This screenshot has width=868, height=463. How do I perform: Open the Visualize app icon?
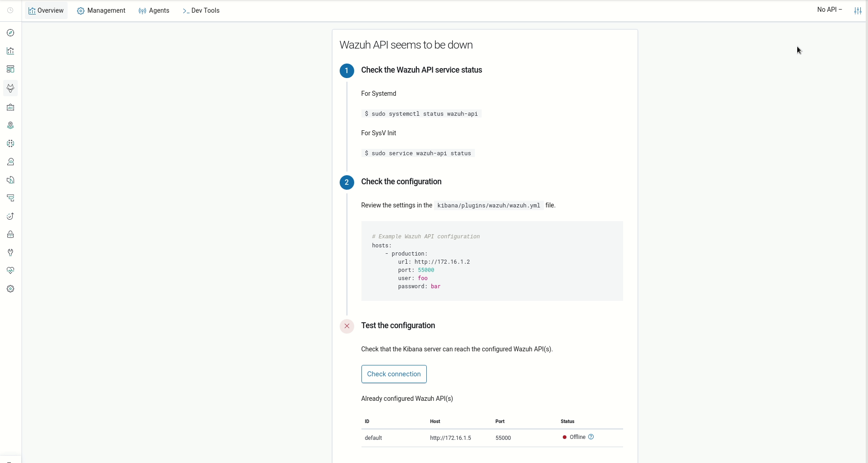[x=10, y=51]
